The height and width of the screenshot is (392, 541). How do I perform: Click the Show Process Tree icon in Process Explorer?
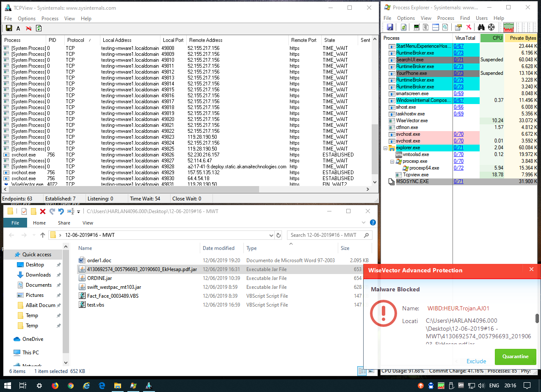pyautogui.click(x=426, y=27)
